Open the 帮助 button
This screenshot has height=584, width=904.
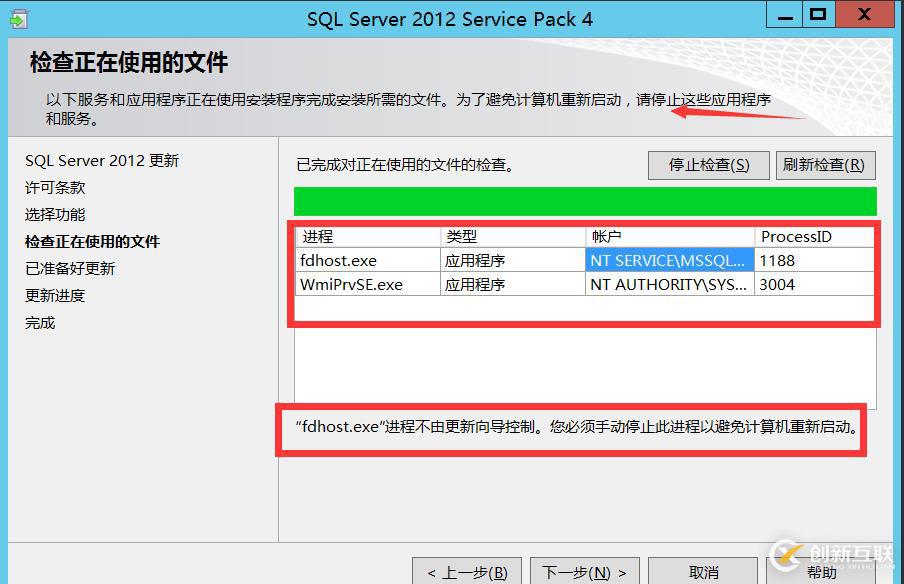(822, 570)
